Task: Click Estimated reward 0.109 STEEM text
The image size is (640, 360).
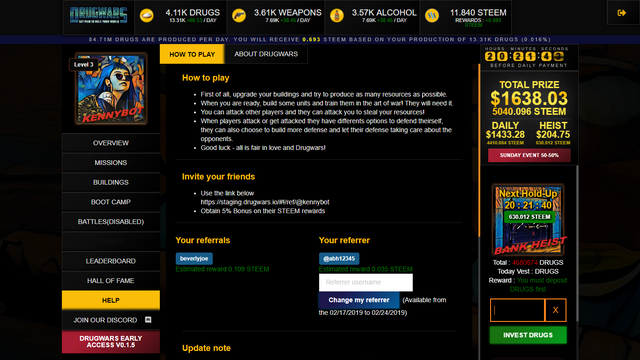Action: [x=222, y=269]
